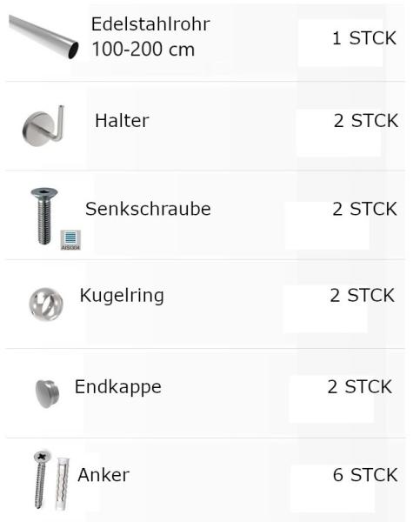
Task: Select the Endkappe item name
Action: [117, 387]
